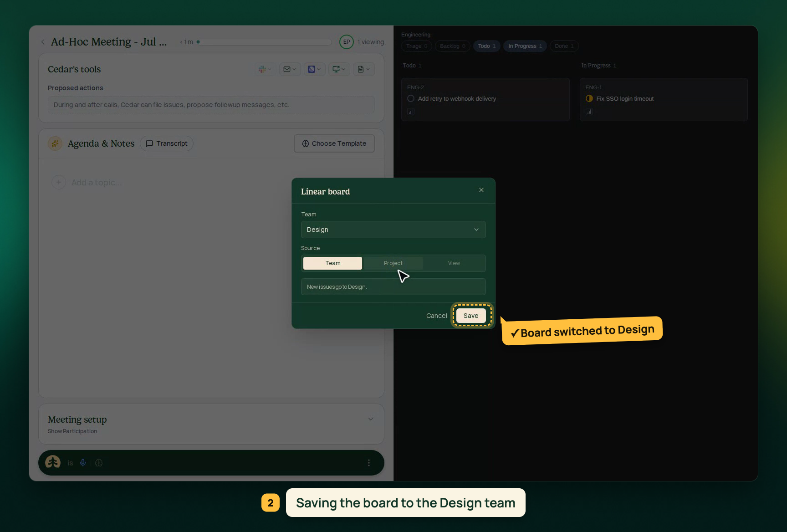The height and width of the screenshot is (532, 787).
Task: Open the Linear tool icon
Action: tap(314, 69)
